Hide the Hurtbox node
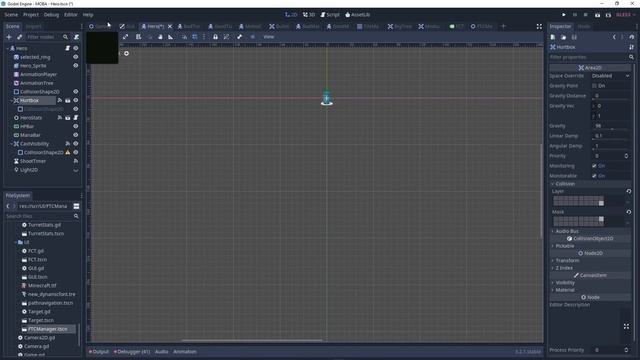Viewport: 640px width, 360px height. 76,100
